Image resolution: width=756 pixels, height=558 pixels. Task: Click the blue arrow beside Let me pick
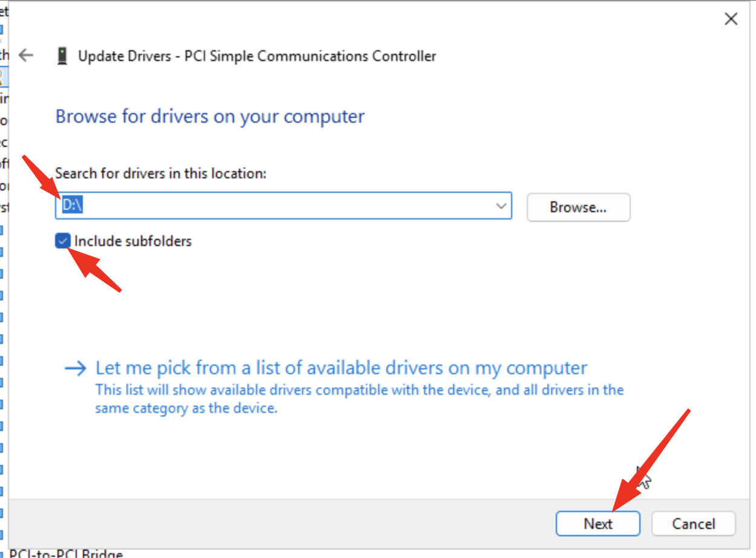click(x=76, y=369)
